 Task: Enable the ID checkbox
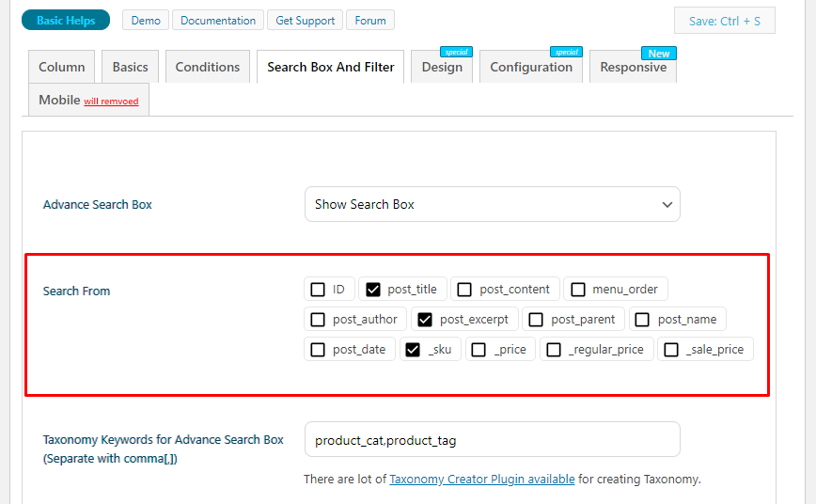pyautogui.click(x=318, y=290)
